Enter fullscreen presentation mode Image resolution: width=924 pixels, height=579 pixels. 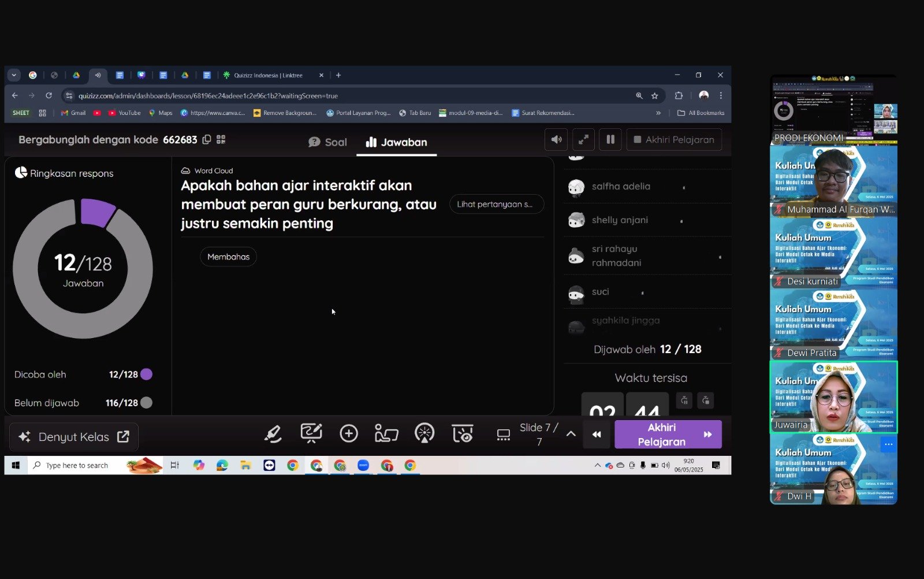click(x=583, y=140)
